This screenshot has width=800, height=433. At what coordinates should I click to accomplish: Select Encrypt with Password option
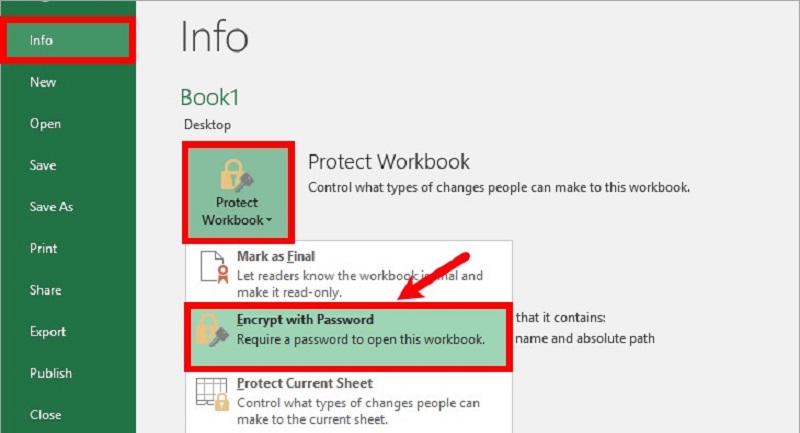348,336
